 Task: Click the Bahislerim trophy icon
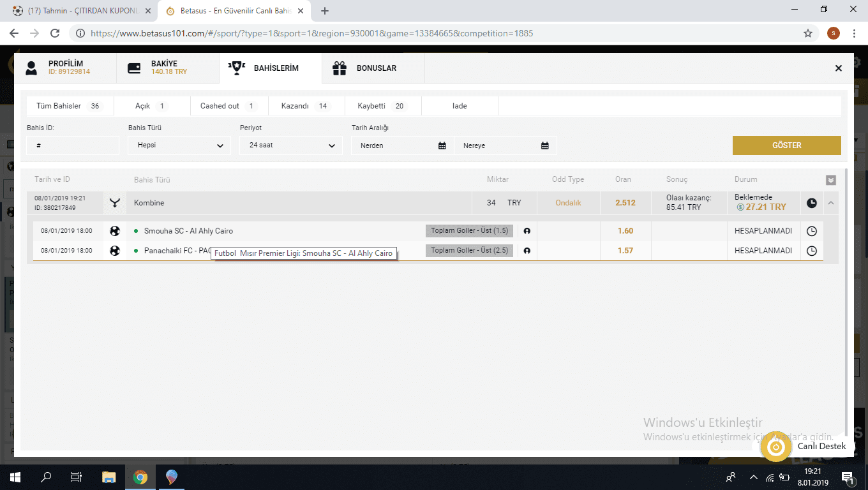tap(237, 68)
